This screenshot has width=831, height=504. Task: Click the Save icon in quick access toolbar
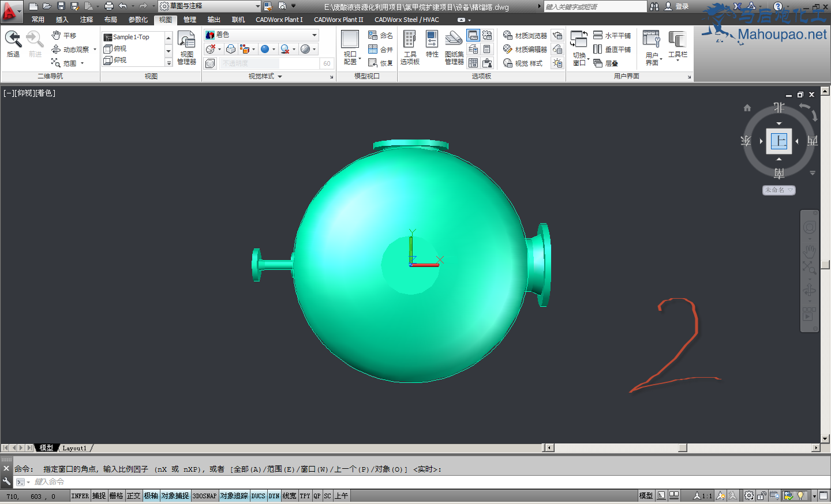click(61, 6)
